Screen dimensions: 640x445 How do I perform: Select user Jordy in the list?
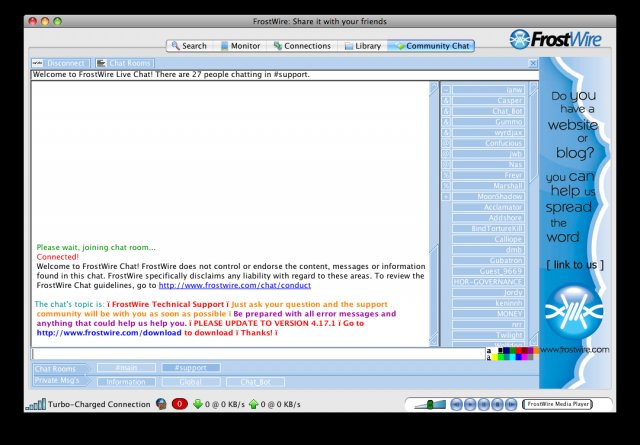point(488,292)
